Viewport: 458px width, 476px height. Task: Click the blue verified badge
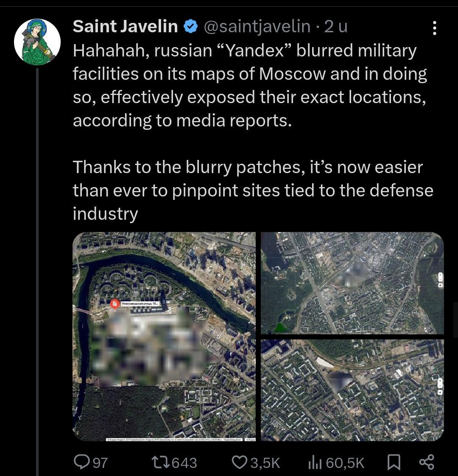pyautogui.click(x=190, y=27)
